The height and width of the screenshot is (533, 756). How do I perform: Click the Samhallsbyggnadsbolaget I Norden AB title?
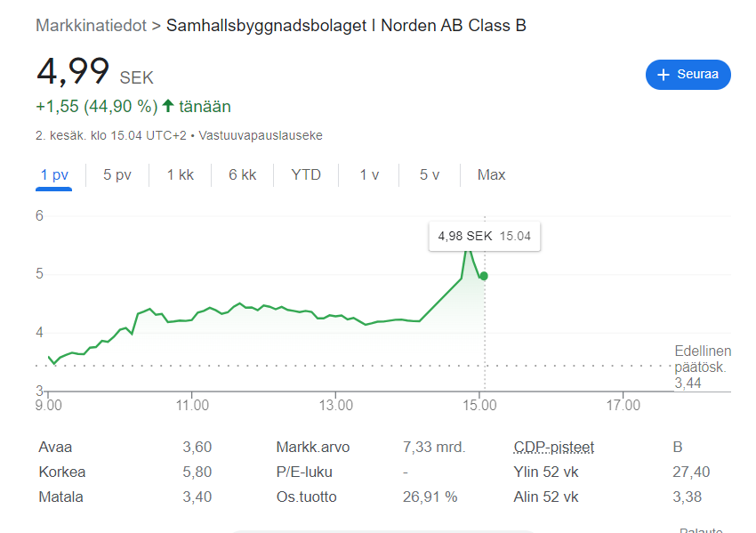point(346,25)
